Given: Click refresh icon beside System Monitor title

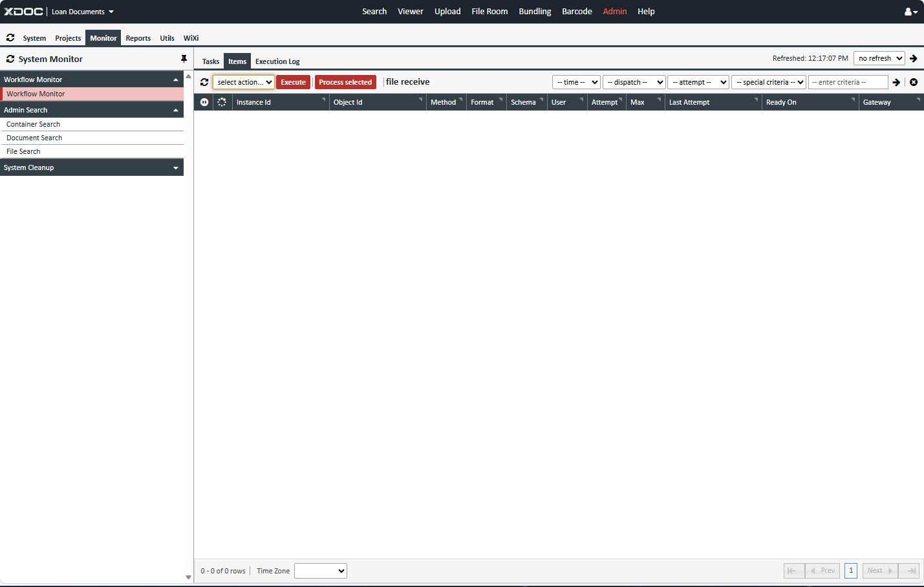Looking at the screenshot, I should (10, 59).
